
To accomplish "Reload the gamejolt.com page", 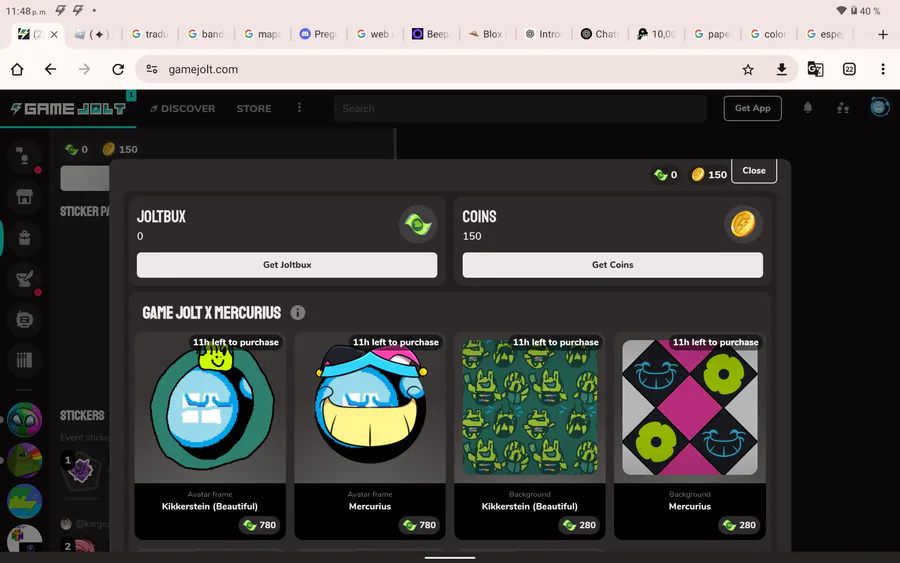I will click(118, 69).
